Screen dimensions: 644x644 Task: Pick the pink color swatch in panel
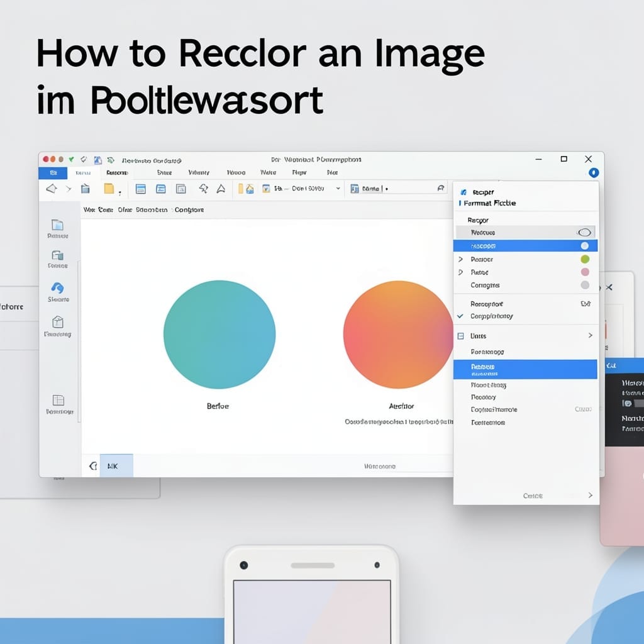(x=585, y=272)
